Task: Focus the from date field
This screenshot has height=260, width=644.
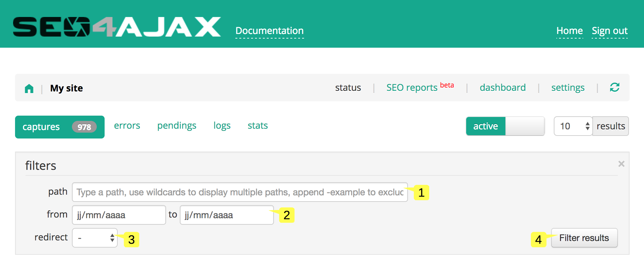Action: 119,215
